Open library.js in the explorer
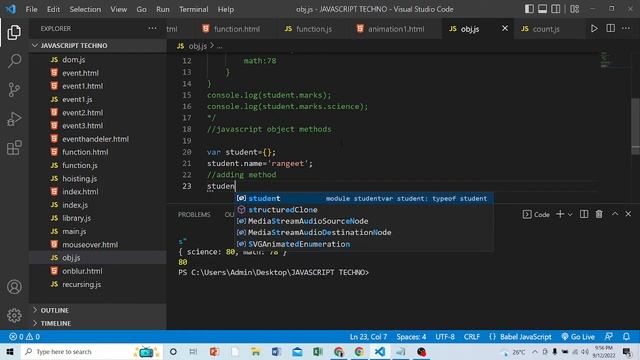 click(x=98, y=218)
